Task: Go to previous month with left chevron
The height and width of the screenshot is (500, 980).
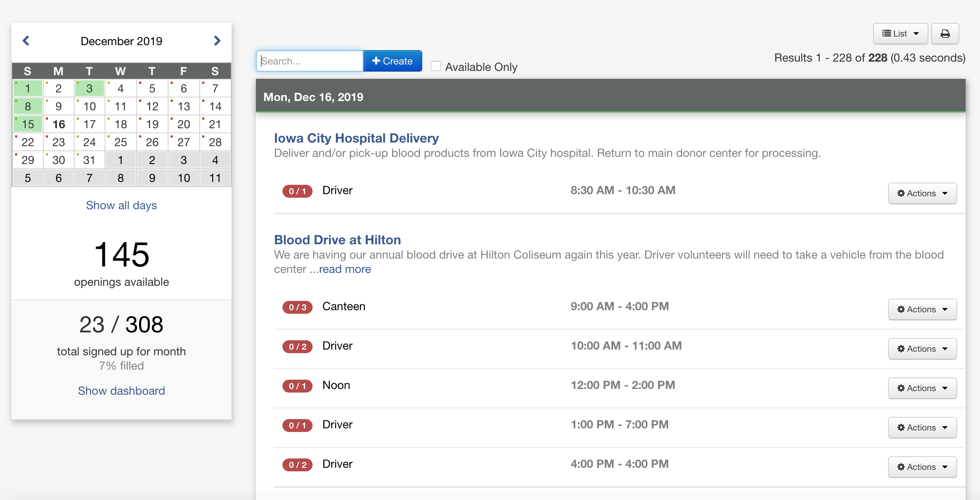Action: click(26, 41)
